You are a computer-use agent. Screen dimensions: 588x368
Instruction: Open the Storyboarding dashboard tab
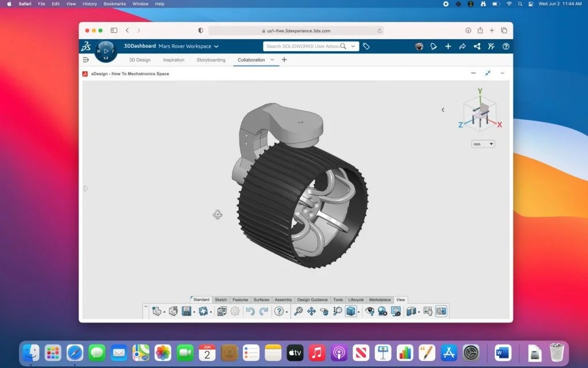211,60
